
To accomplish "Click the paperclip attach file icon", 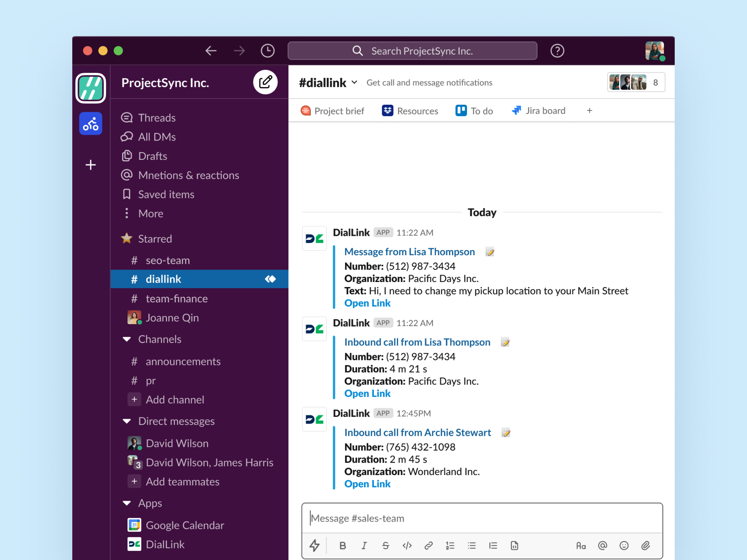I will pyautogui.click(x=645, y=545).
